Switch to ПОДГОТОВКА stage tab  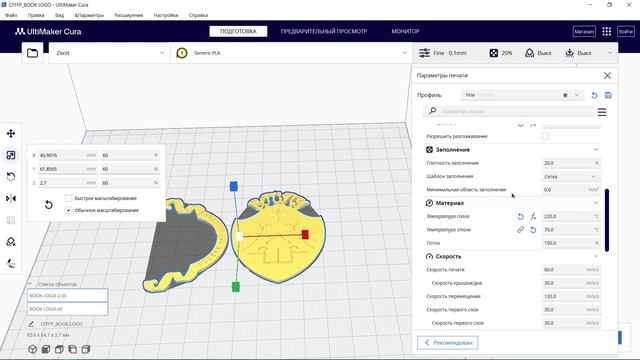(238, 31)
